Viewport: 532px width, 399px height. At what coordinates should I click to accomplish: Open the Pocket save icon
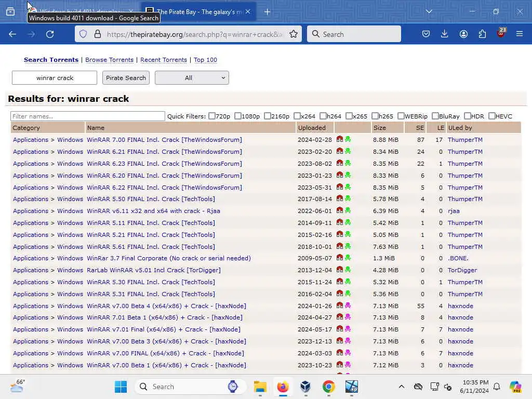[x=426, y=34]
